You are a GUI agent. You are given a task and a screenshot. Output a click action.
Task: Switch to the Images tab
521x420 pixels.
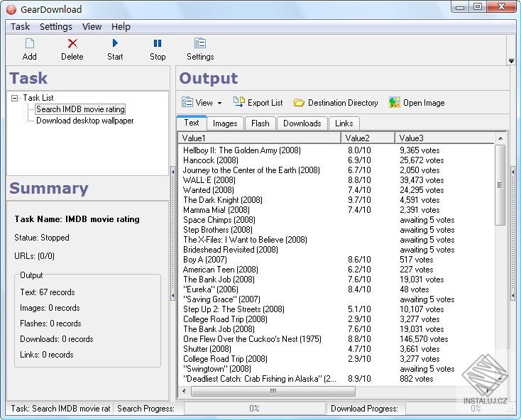(x=225, y=123)
